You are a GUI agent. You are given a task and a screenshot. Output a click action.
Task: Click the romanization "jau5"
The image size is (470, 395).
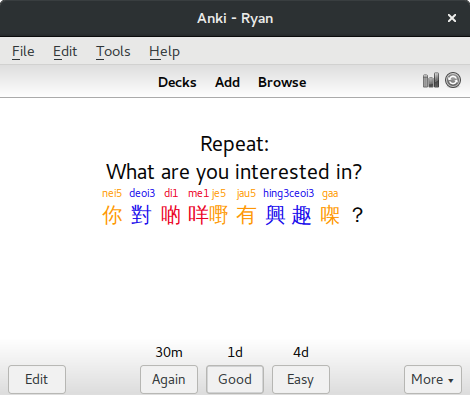(x=246, y=194)
